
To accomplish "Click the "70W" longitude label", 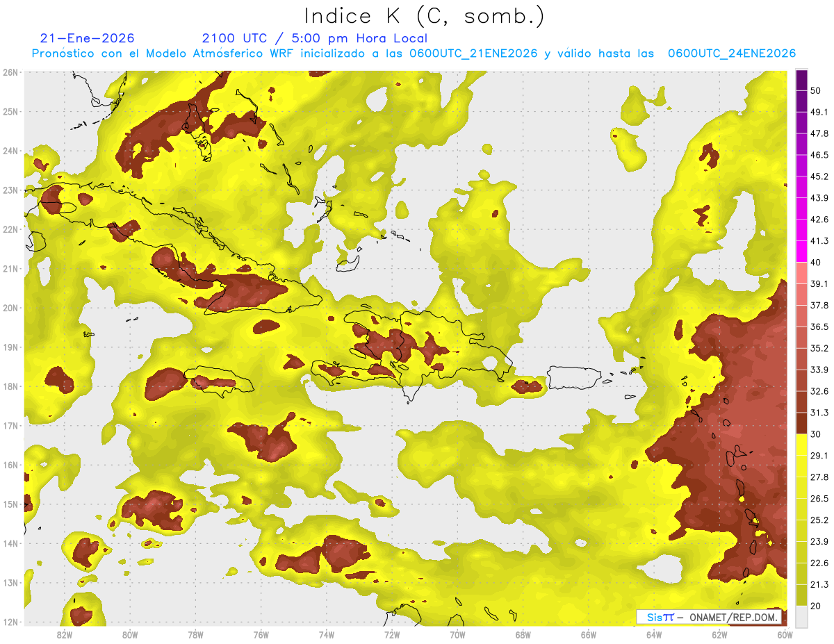I will [458, 634].
